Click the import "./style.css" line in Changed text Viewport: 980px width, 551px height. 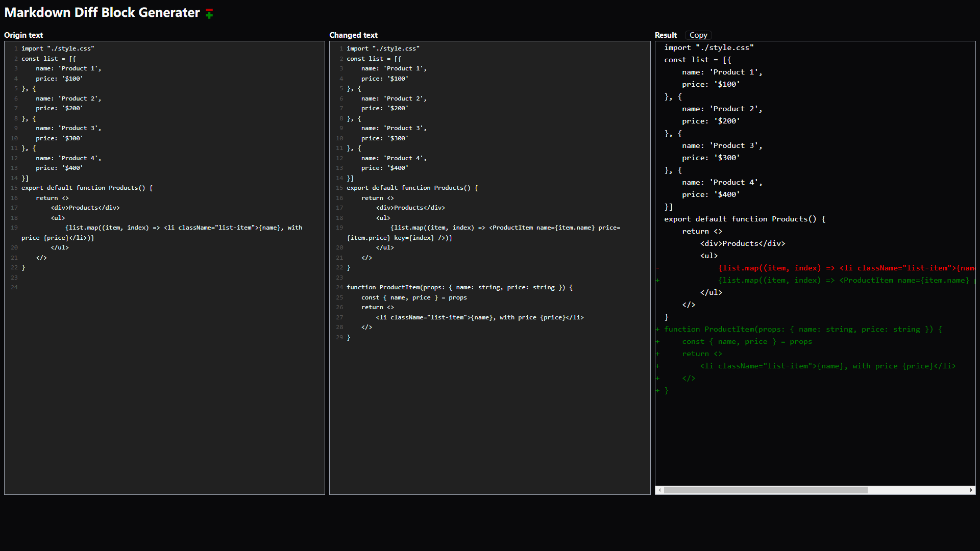point(383,48)
